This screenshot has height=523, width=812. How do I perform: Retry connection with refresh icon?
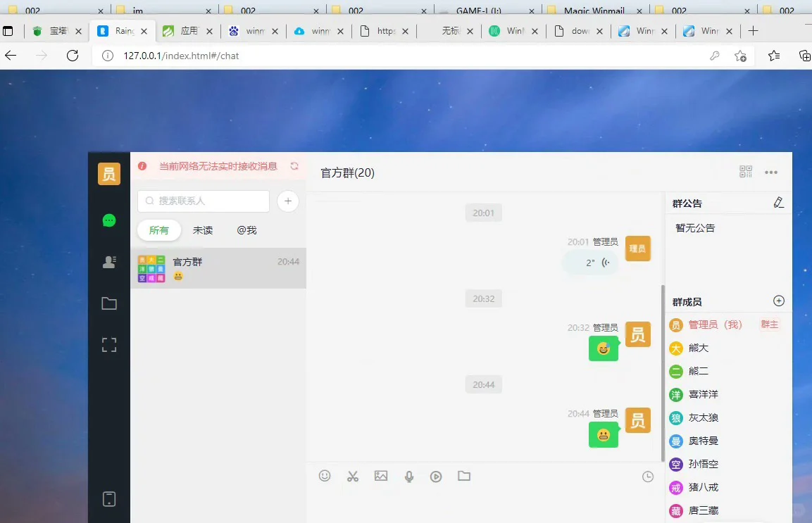tap(295, 166)
